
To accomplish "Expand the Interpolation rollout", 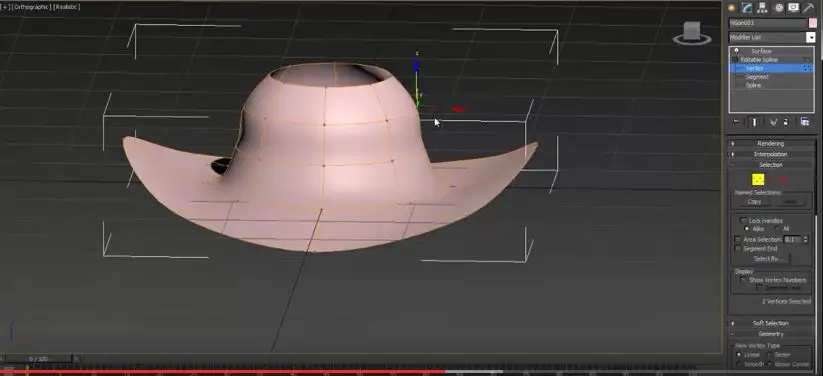I will pos(771,154).
